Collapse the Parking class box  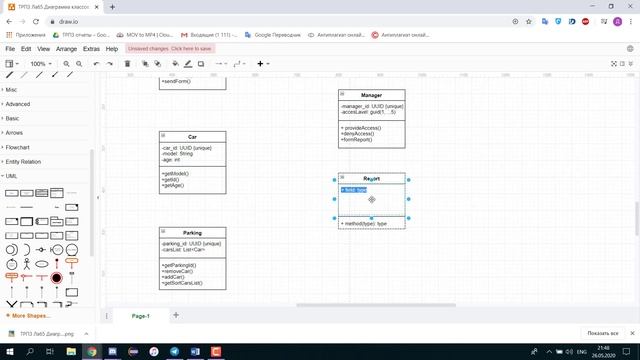163,231
